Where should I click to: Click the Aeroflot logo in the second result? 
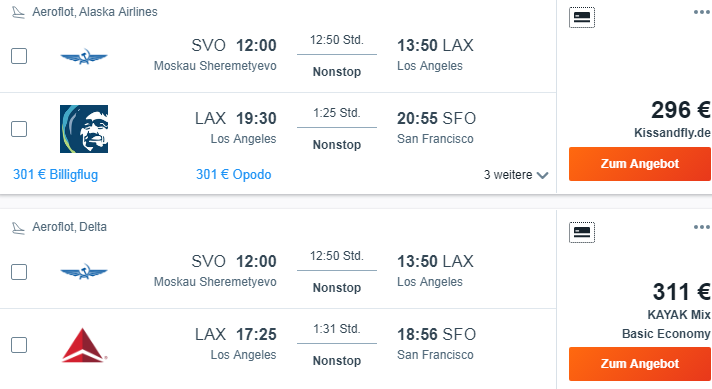(x=84, y=272)
